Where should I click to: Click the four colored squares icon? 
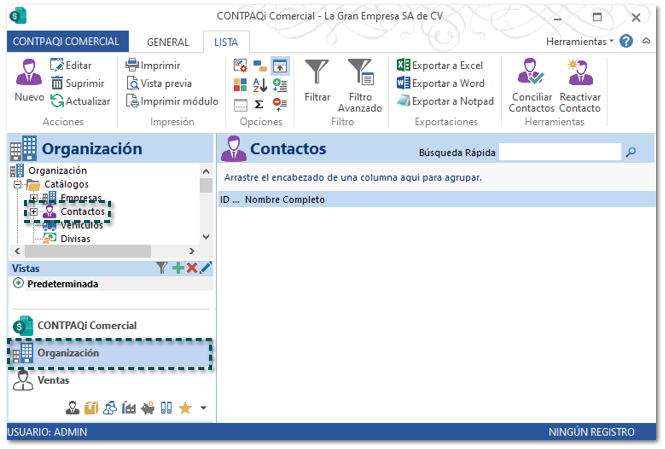tap(240, 85)
